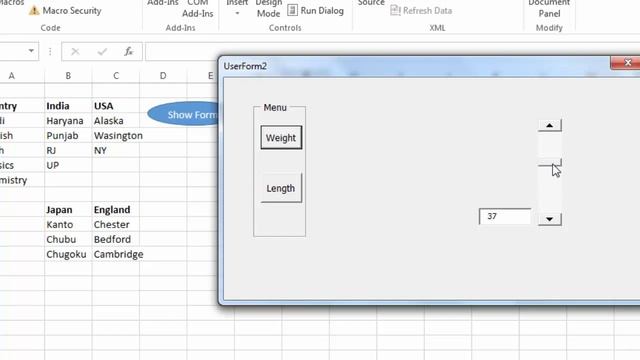
Task: Click the cancel entry X icon
Action: 75,51
